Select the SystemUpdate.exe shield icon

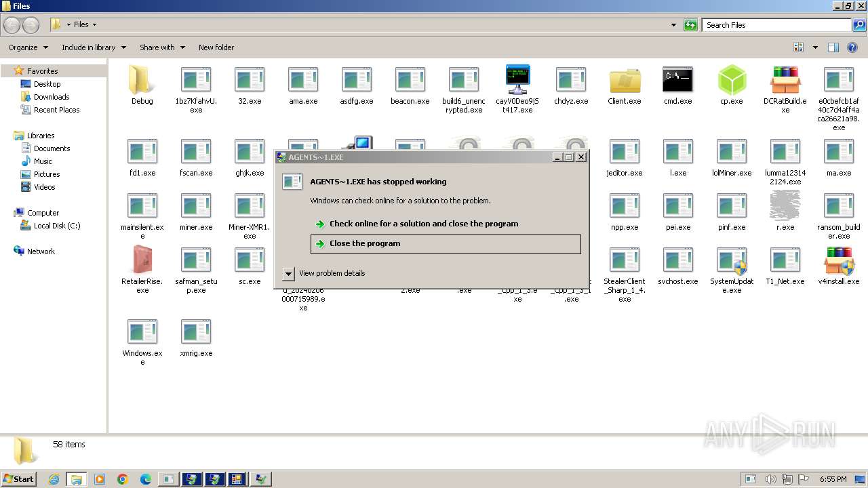(732, 260)
